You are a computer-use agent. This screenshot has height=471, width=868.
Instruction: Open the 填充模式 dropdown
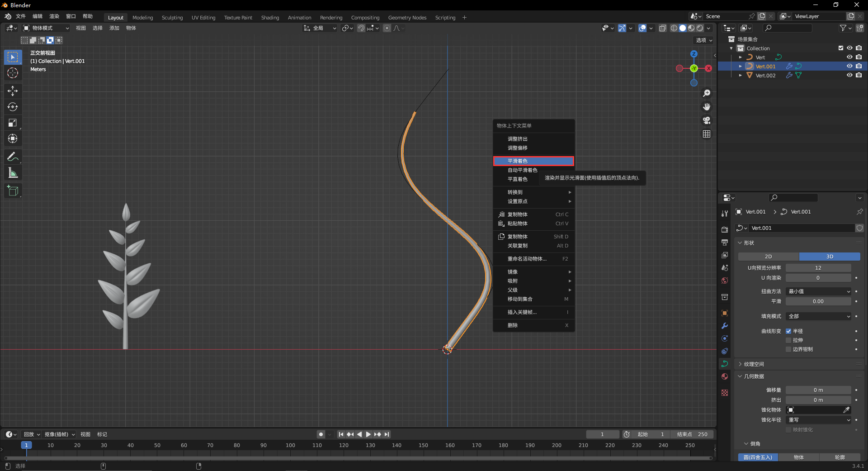tap(819, 316)
